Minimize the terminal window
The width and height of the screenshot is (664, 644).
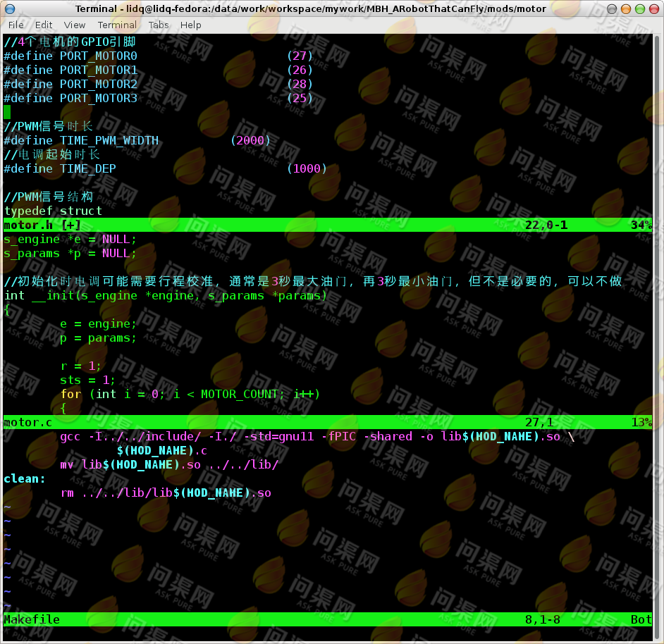pos(626,9)
